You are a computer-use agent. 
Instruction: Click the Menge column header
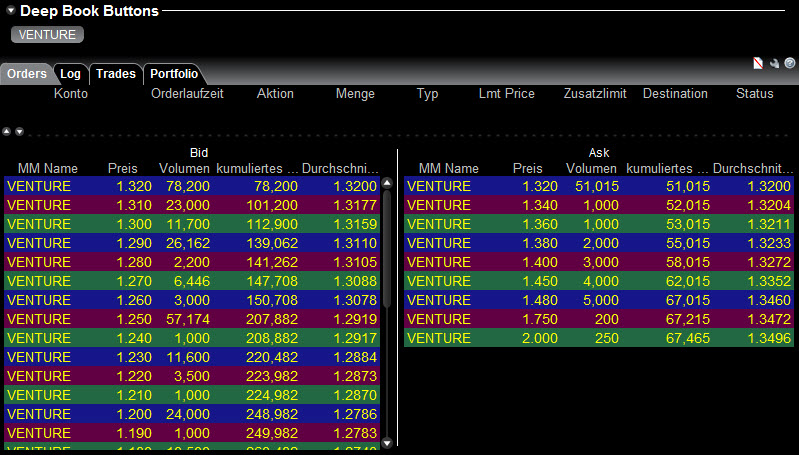pos(355,94)
